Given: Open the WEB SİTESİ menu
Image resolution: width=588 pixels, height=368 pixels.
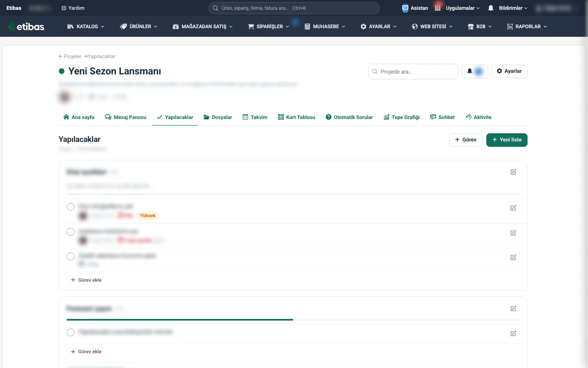Looking at the screenshot, I should coord(432,27).
